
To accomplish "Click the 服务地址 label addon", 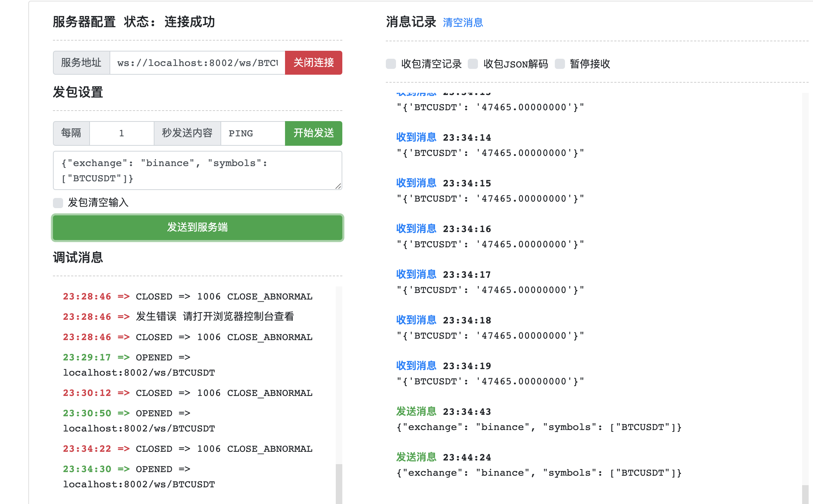I will click(x=81, y=63).
